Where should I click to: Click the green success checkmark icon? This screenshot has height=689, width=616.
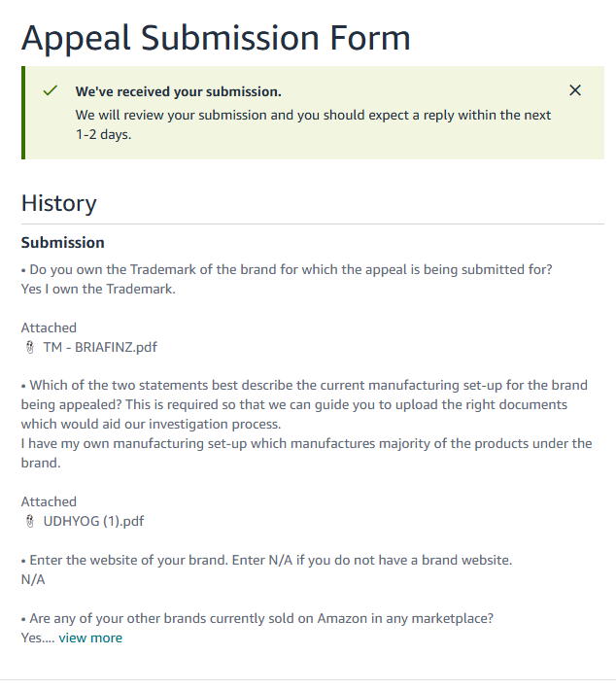click(x=51, y=90)
